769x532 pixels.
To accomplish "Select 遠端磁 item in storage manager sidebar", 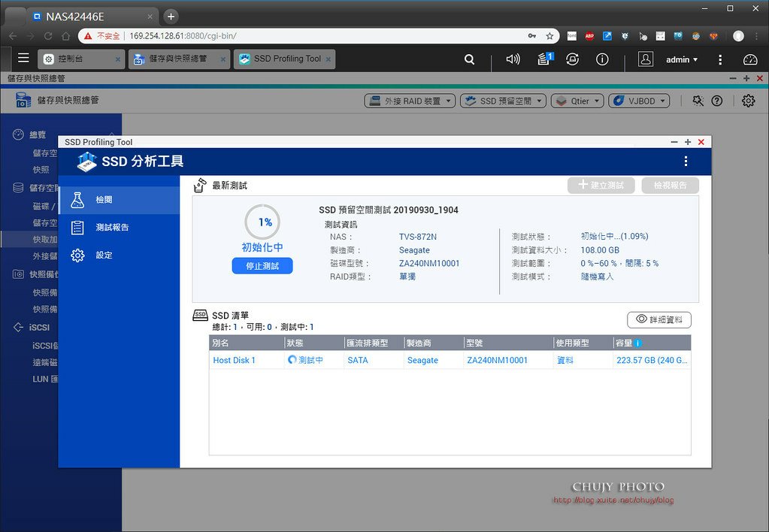I will [44, 362].
